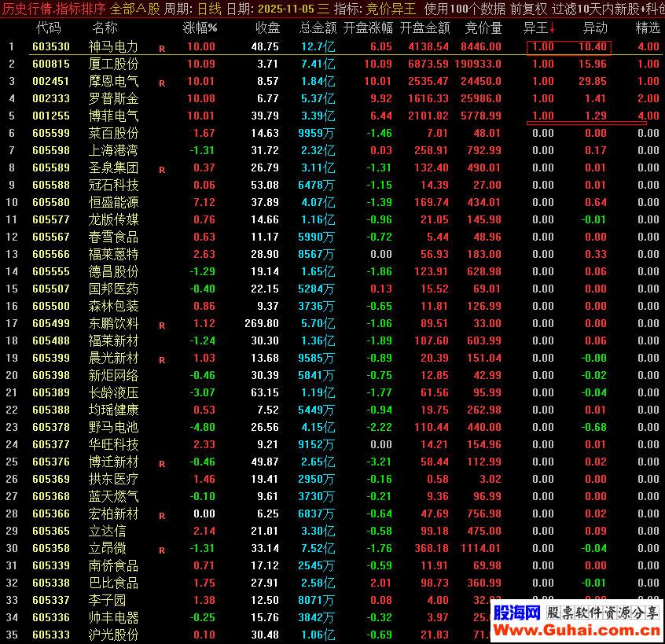Click the R marker beside 立昂微
Image resolution: width=665 pixels, height=644 pixels.
(162, 550)
